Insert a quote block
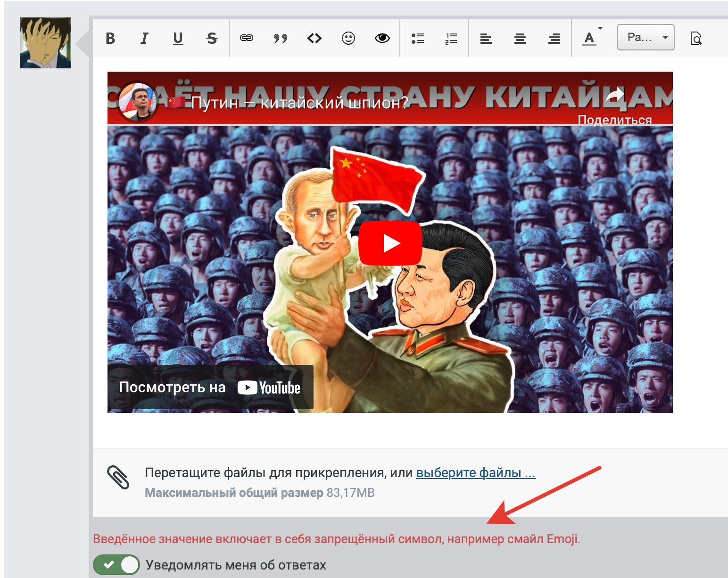This screenshot has height=578, width=728. pyautogui.click(x=281, y=38)
